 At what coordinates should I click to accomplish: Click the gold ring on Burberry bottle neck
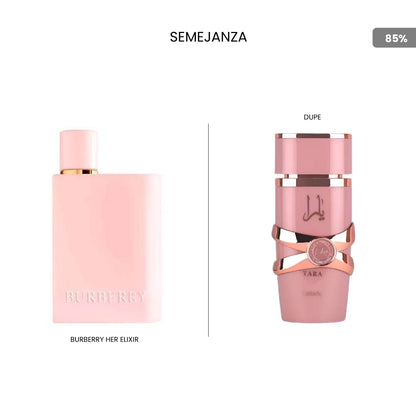click(79, 172)
